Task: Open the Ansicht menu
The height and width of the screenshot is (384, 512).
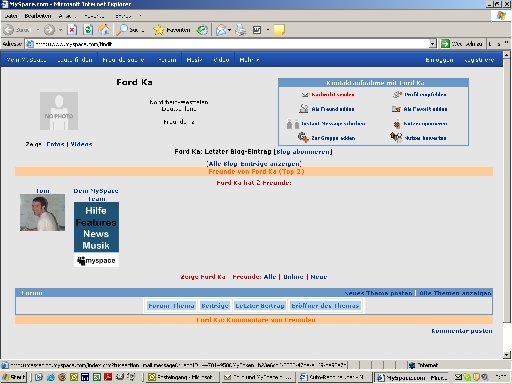Action: [x=67, y=16]
